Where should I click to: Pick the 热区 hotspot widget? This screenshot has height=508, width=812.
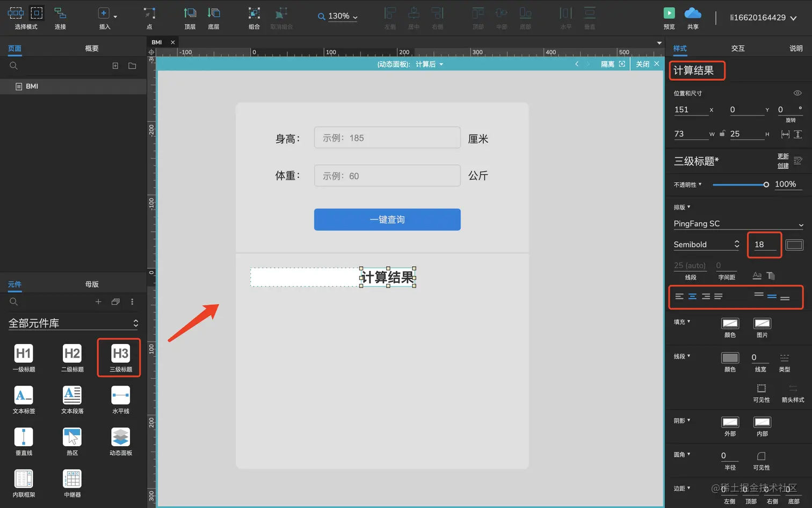72,437
